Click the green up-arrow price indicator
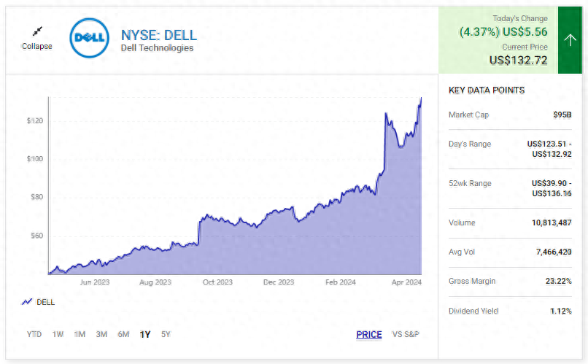 (x=570, y=40)
